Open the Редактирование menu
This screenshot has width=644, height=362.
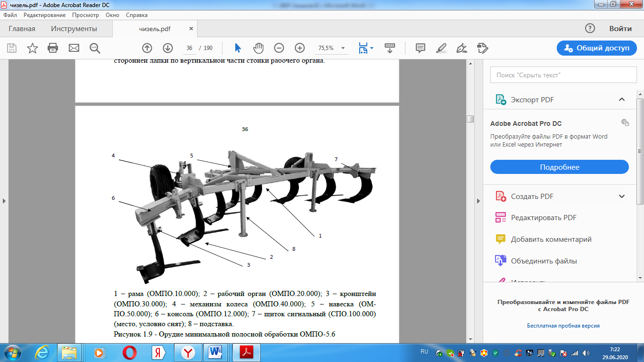44,15
